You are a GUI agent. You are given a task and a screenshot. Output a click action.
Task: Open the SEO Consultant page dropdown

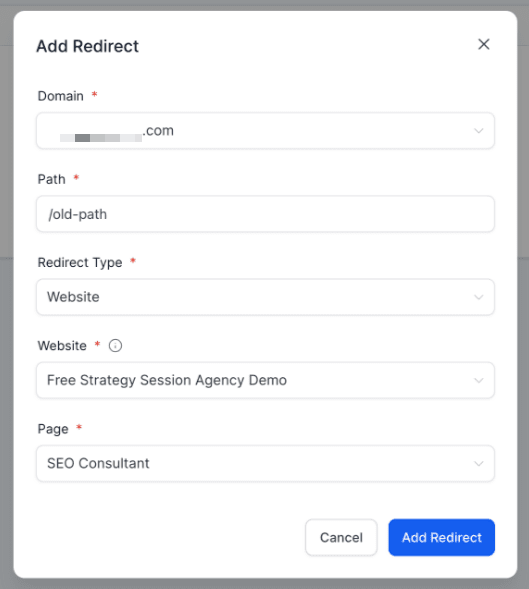pos(265,464)
